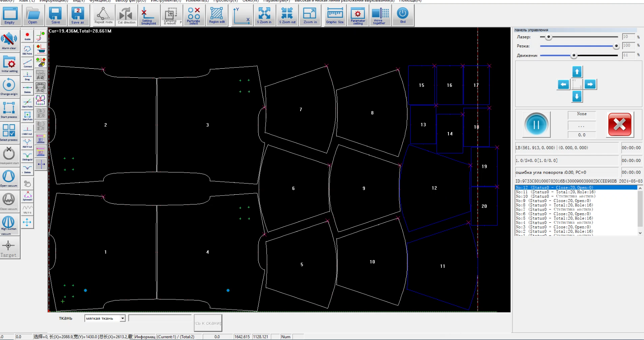Select the Symmetri tool icon
Viewport: 644px width, 340px height.
click(x=27, y=196)
